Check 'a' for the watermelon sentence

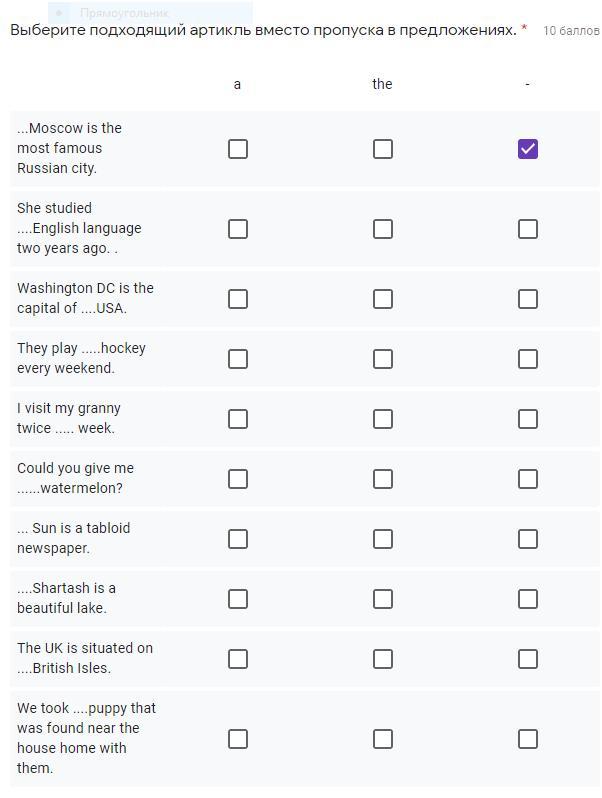(x=238, y=479)
